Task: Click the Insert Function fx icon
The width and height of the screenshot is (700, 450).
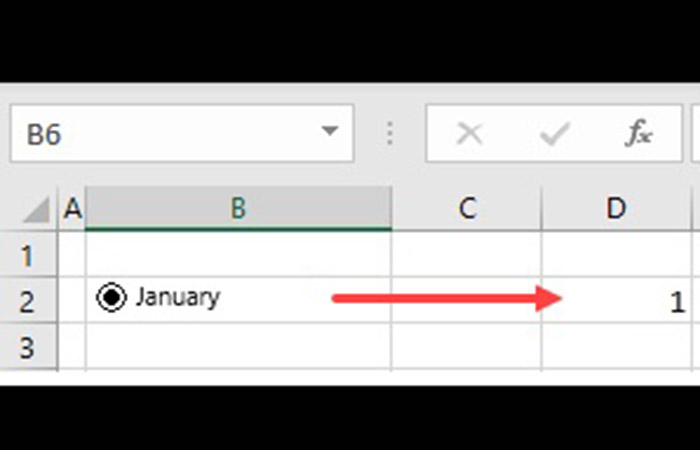Action: 639,134
